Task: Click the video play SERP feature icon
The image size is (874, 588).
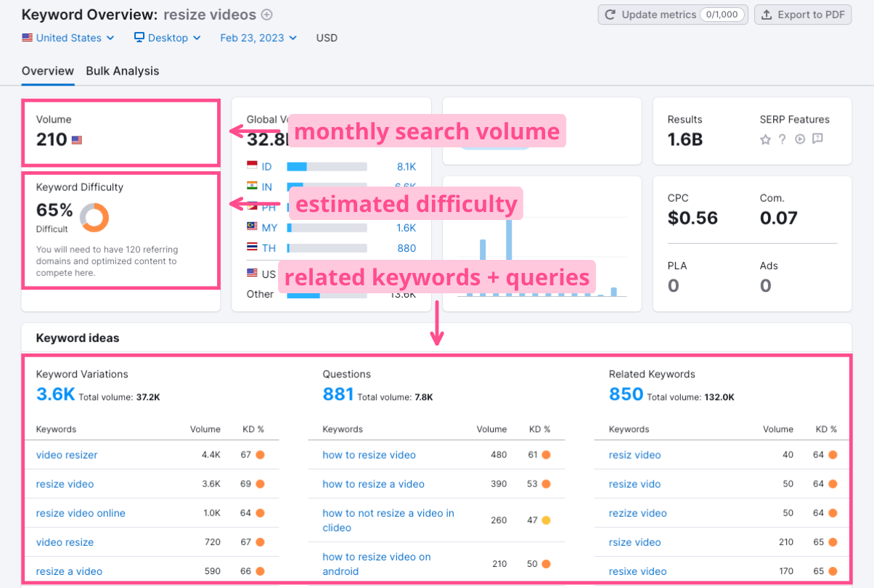Action: (x=800, y=139)
